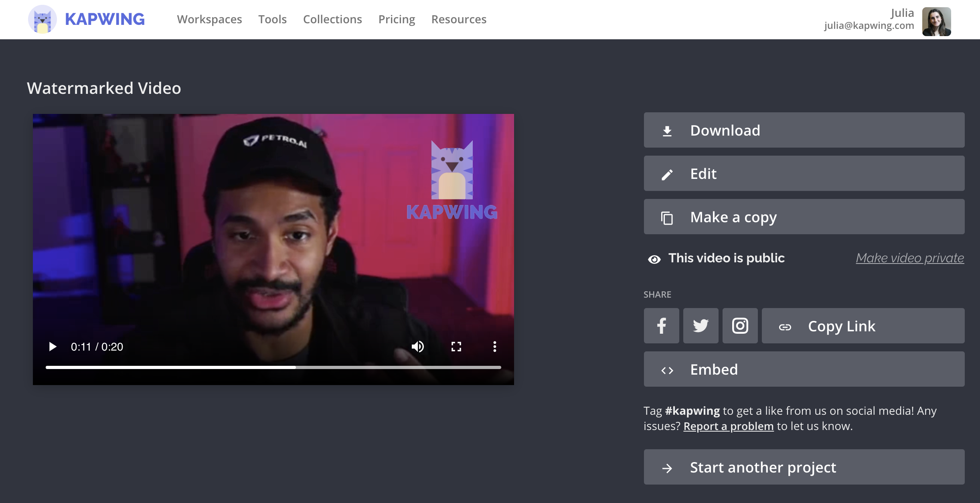Click the Pricing menu item

[396, 18]
